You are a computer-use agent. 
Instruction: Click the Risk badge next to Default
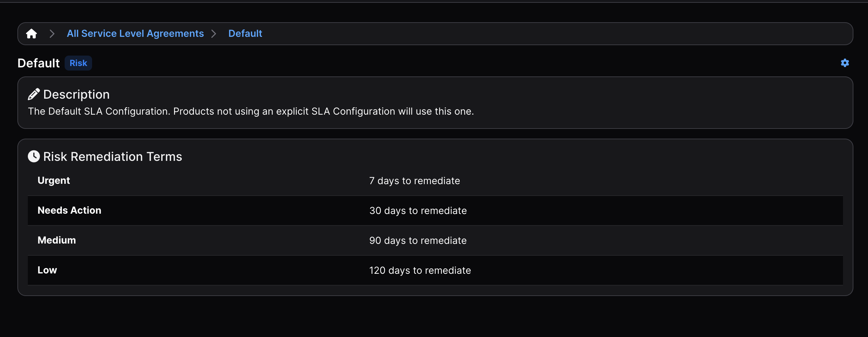78,63
